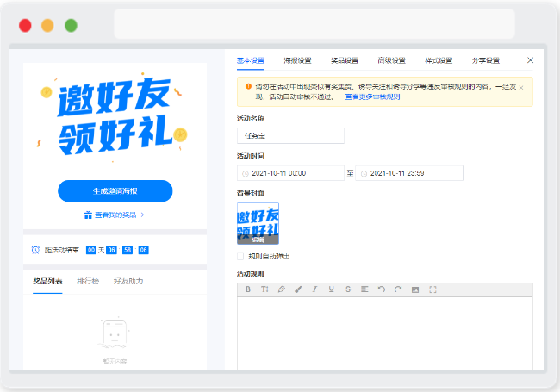Select the 奖品列表 tab in preview
Viewport: 560px width, 392px height.
pyautogui.click(x=47, y=282)
